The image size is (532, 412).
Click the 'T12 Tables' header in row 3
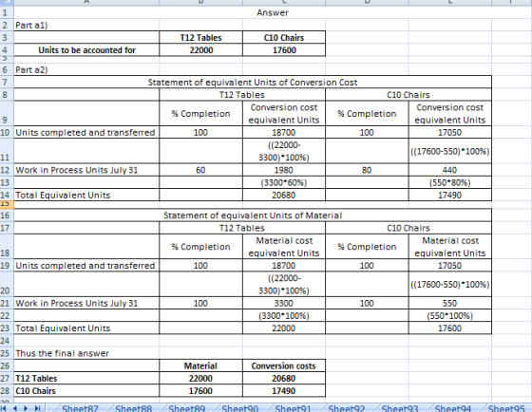[200, 37]
